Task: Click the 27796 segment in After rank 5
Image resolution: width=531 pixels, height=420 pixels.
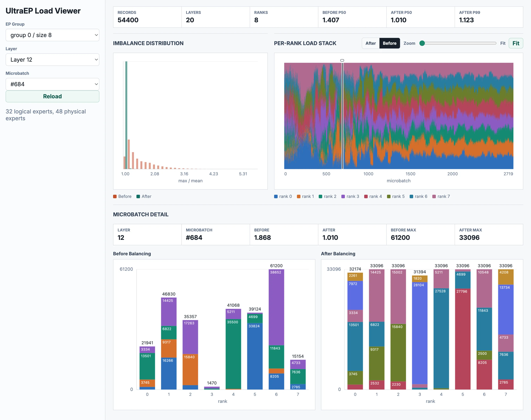Action: (463, 339)
